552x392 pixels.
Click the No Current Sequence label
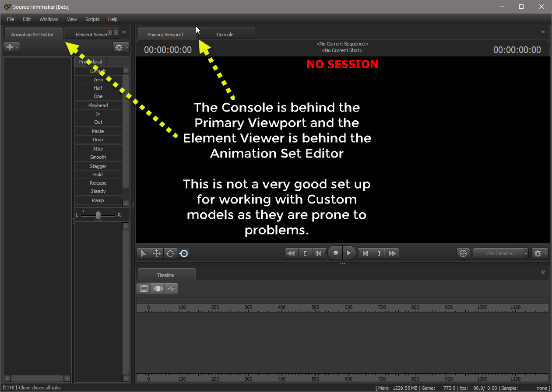pyautogui.click(x=342, y=44)
